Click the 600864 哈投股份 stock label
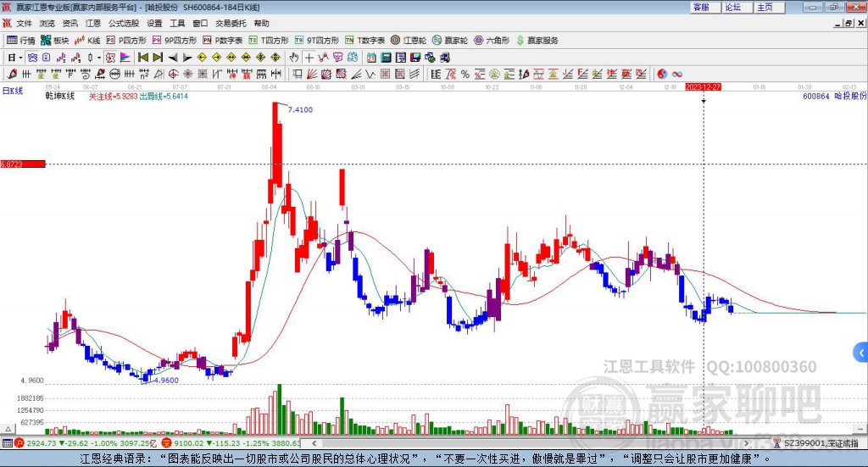The width and height of the screenshot is (868, 467). [x=835, y=97]
